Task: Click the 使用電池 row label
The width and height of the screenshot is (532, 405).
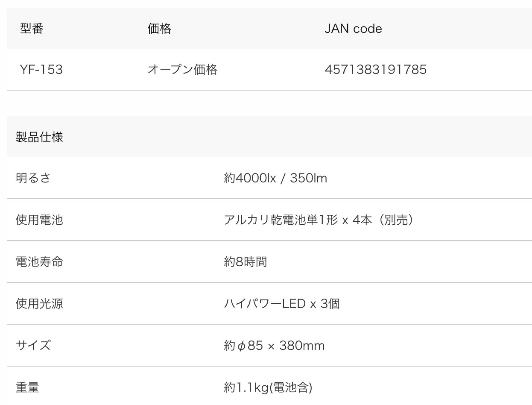Action: click(x=39, y=220)
